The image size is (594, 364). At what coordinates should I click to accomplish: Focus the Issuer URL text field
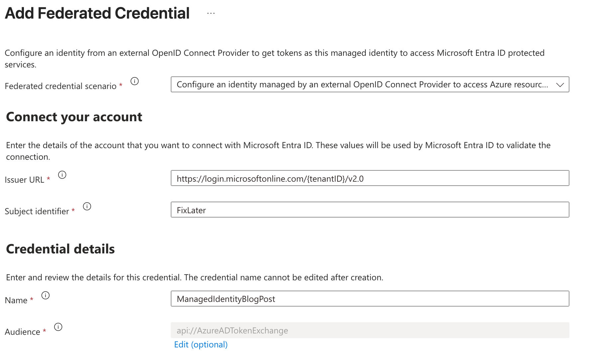click(x=369, y=178)
